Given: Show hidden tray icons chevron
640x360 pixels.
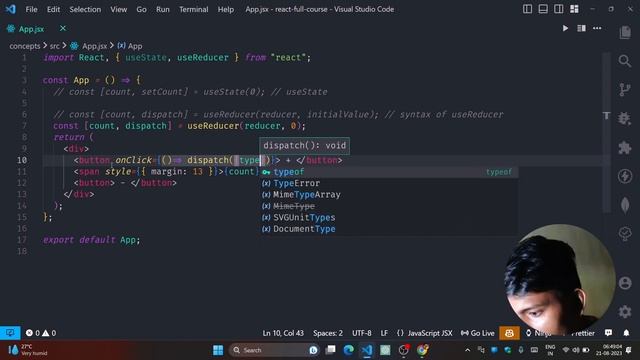Looking at the screenshot, I should pyautogui.click(x=468, y=350).
